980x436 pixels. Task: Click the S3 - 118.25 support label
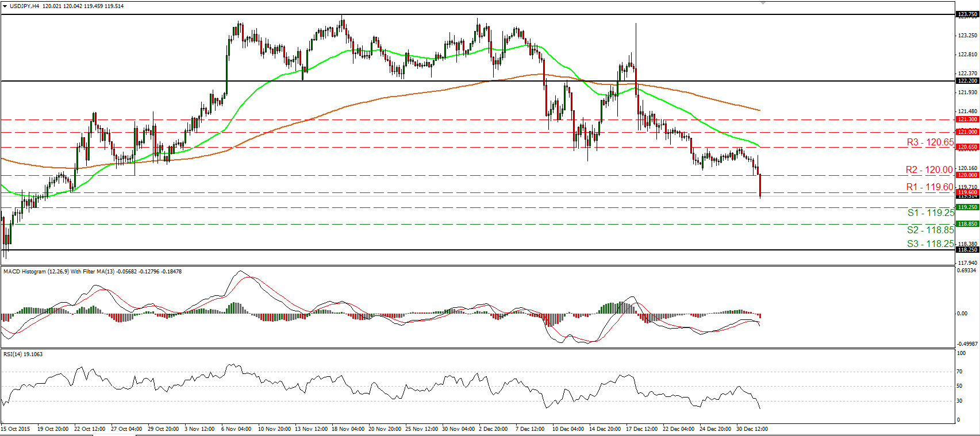coord(931,244)
